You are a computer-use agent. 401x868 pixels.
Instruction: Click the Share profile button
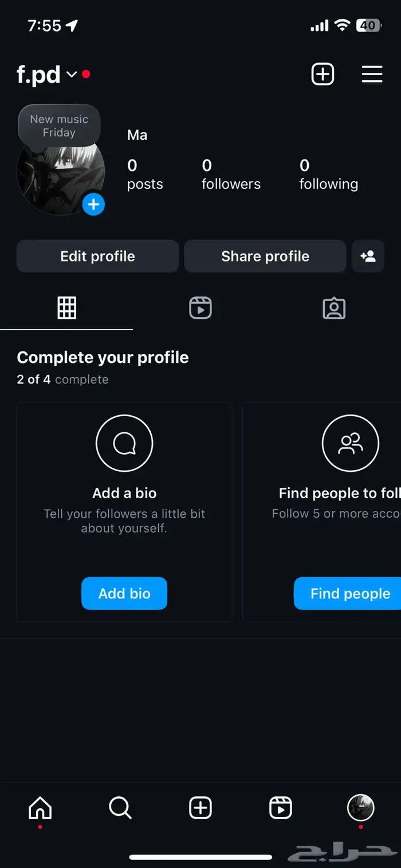click(x=265, y=256)
